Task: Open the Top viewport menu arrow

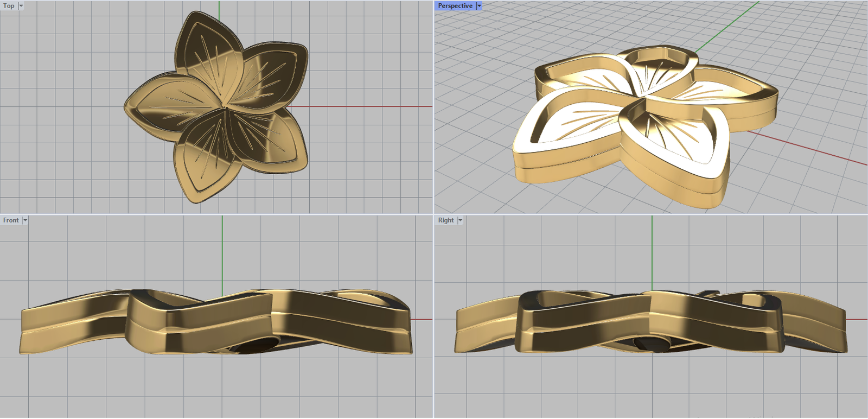Action: click(x=21, y=6)
